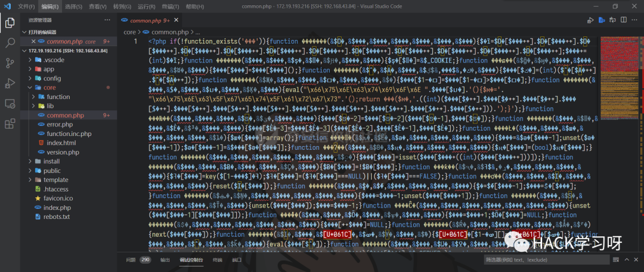Open the Extensions view
644x272 pixels.
pyautogui.click(x=10, y=123)
